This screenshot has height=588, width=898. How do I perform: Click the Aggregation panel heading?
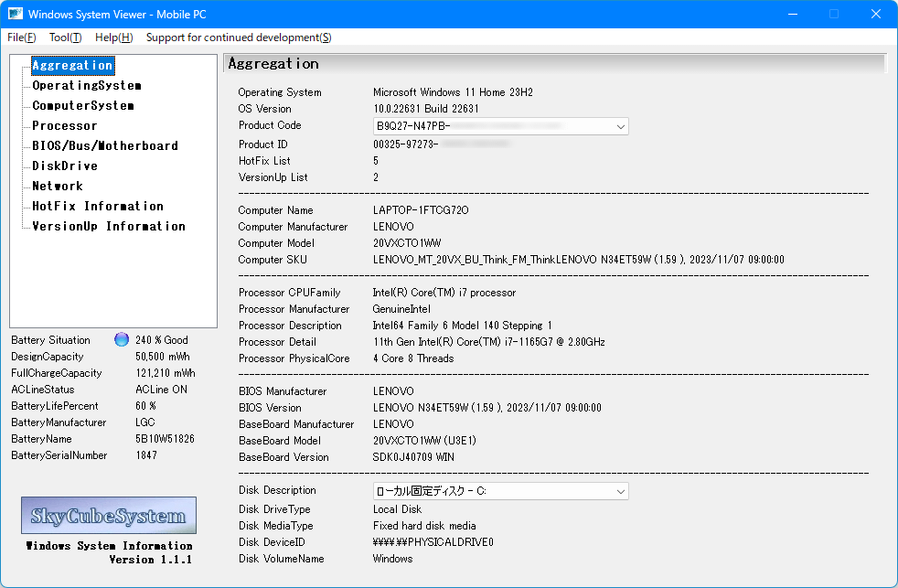coord(273,63)
